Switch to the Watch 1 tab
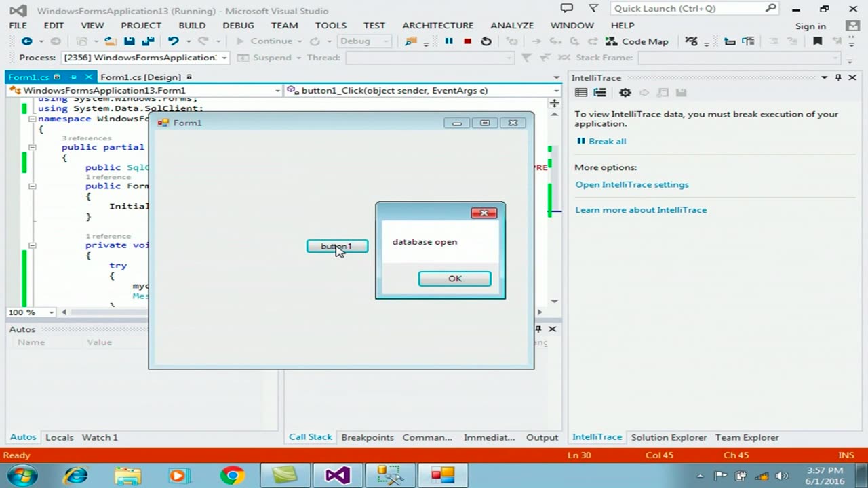Screen dimensions: 868x488 pyautogui.click(x=100, y=437)
